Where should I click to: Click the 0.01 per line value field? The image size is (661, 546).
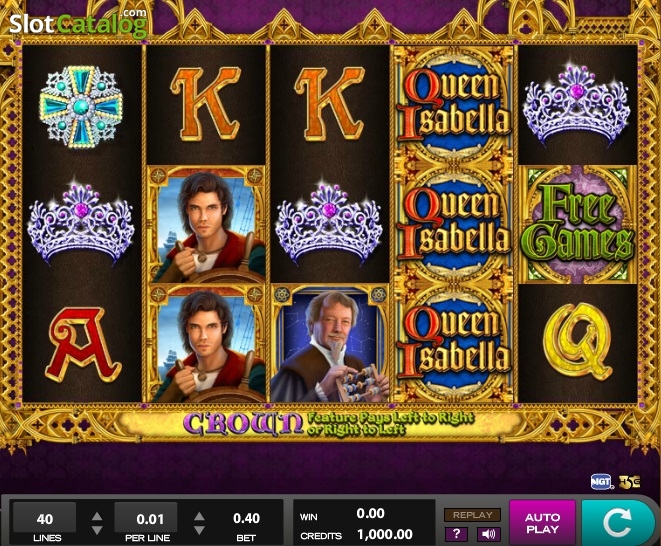point(147,518)
